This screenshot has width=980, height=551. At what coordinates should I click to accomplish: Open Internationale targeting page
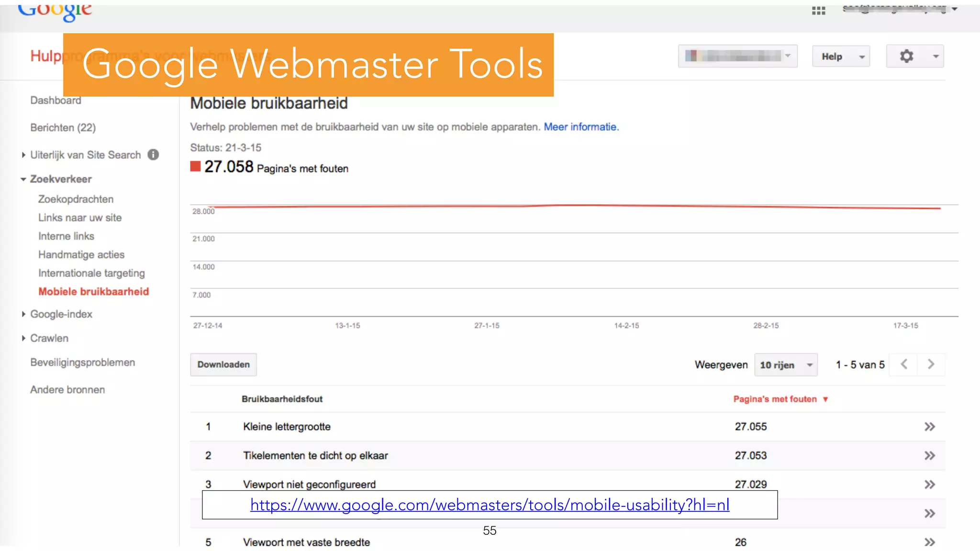point(91,273)
